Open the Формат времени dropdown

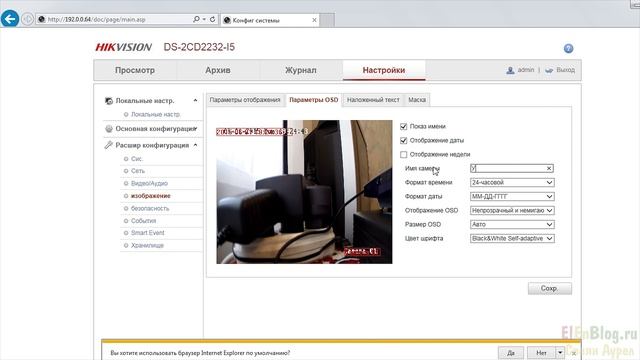click(512, 182)
